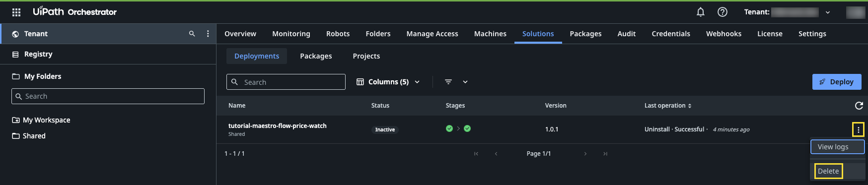Screen dimensions: 868x185
Task: Click the second green stage checkmark
Action: coord(467,128)
